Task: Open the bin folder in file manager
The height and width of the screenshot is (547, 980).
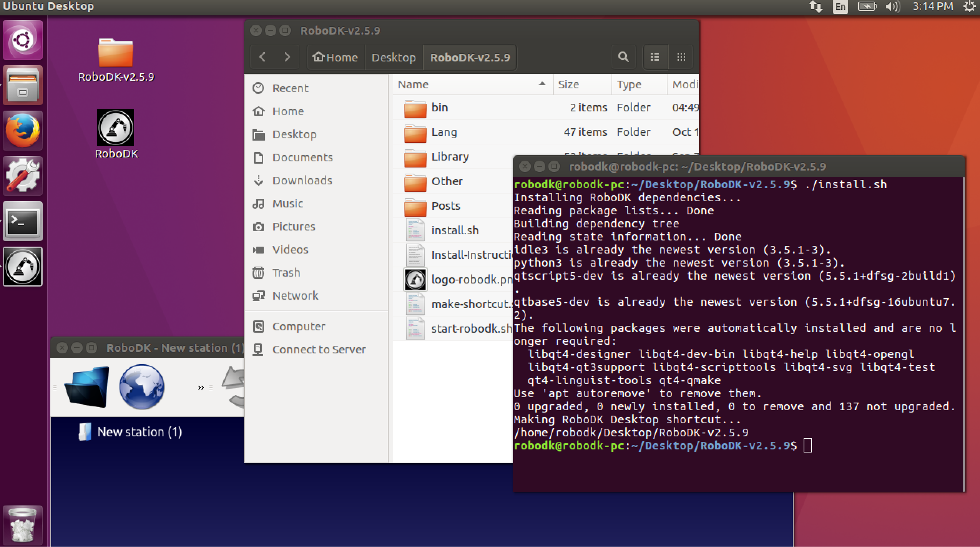Action: (x=439, y=106)
